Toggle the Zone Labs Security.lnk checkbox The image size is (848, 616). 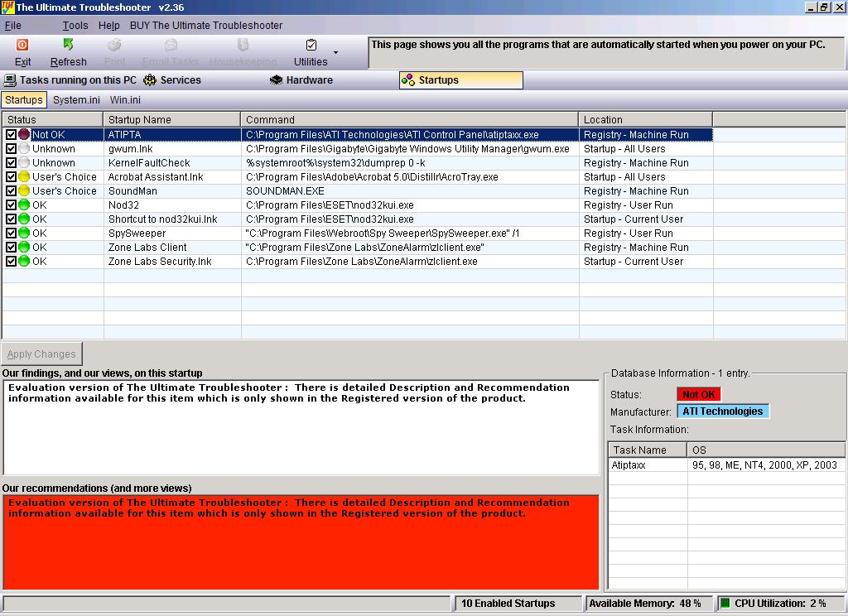11,261
